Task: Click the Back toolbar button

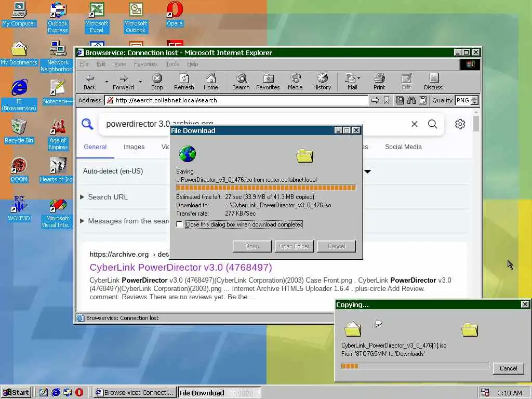Action: [x=89, y=82]
